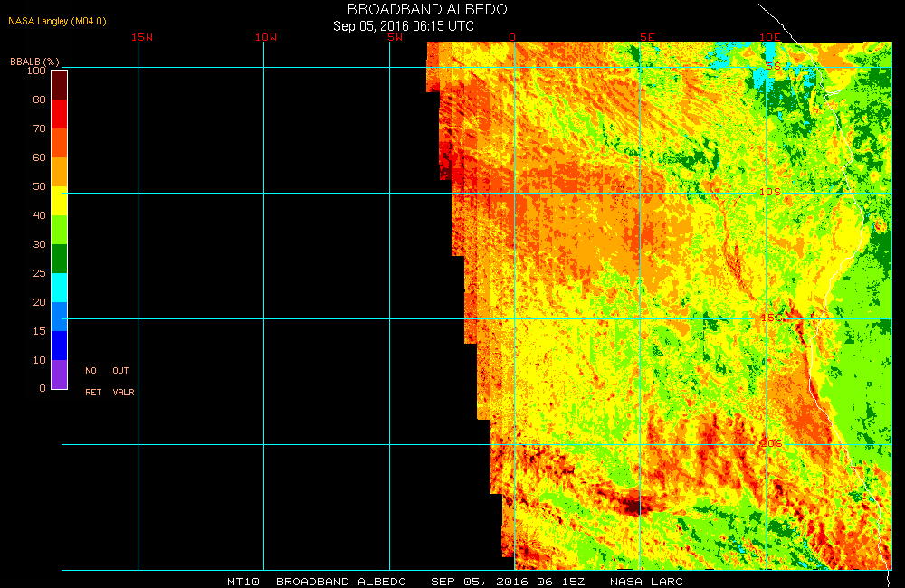Select the dark green 25-30 legend swatch
Image resolution: width=905 pixels, height=588 pixels.
click(60, 259)
